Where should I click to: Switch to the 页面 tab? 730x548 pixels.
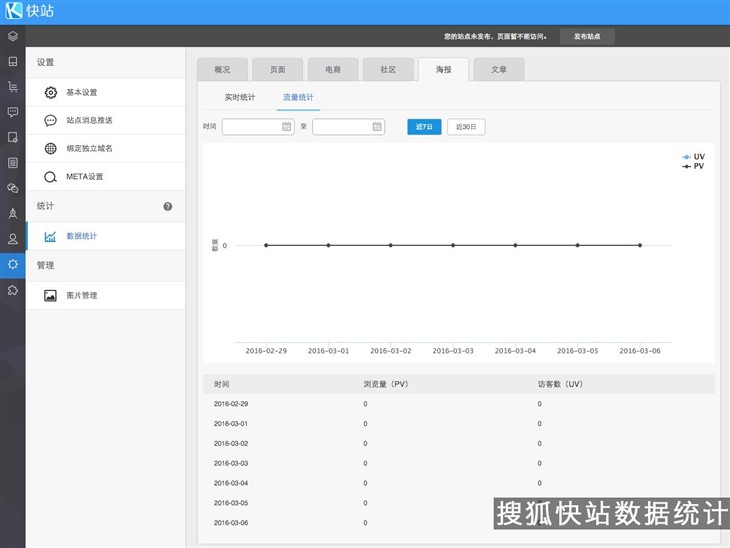277,70
